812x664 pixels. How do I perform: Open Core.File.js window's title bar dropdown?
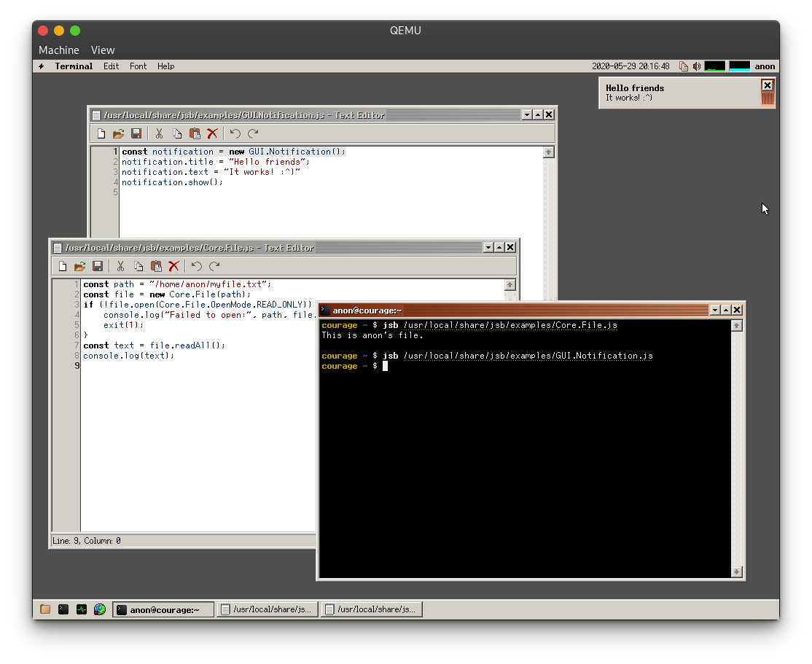487,247
